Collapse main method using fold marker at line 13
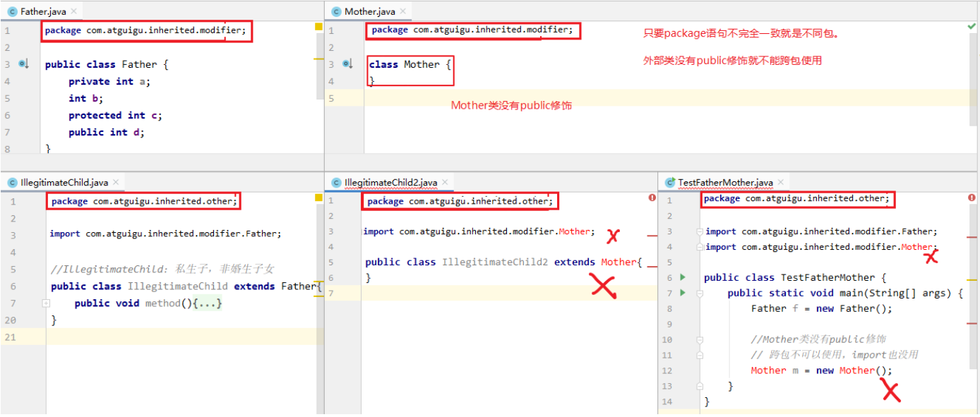The image size is (980, 417). (x=700, y=386)
